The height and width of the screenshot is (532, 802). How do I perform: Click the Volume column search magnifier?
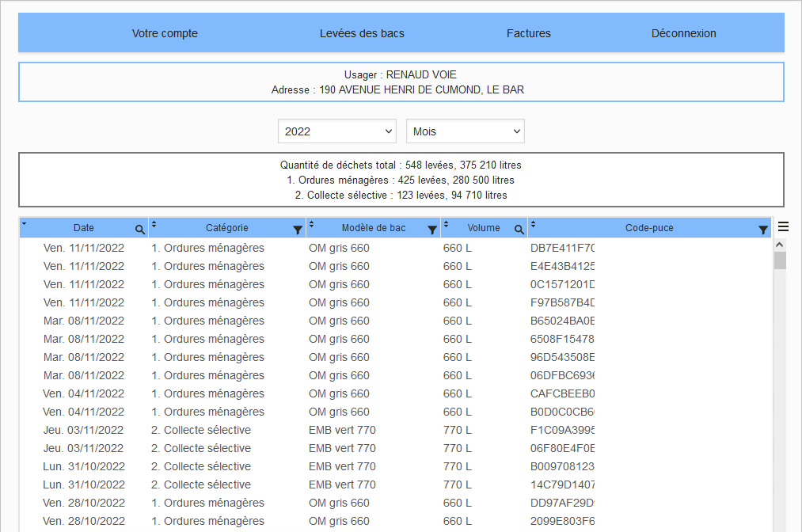coord(519,230)
